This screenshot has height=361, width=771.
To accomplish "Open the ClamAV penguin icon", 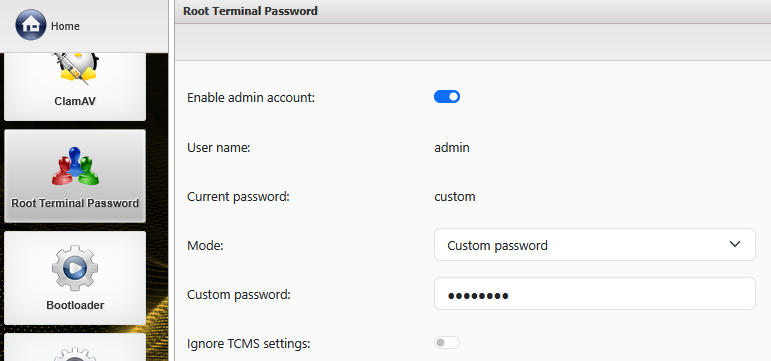I will click(x=75, y=67).
